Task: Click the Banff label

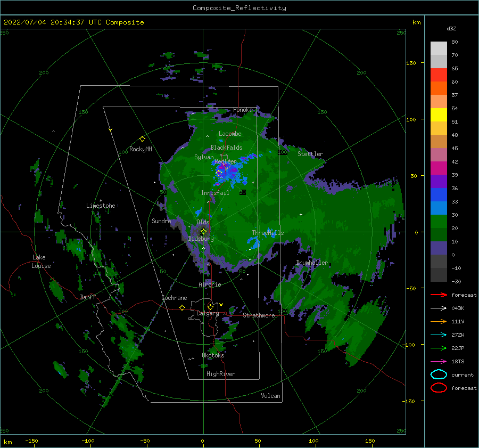Action: coord(88,297)
